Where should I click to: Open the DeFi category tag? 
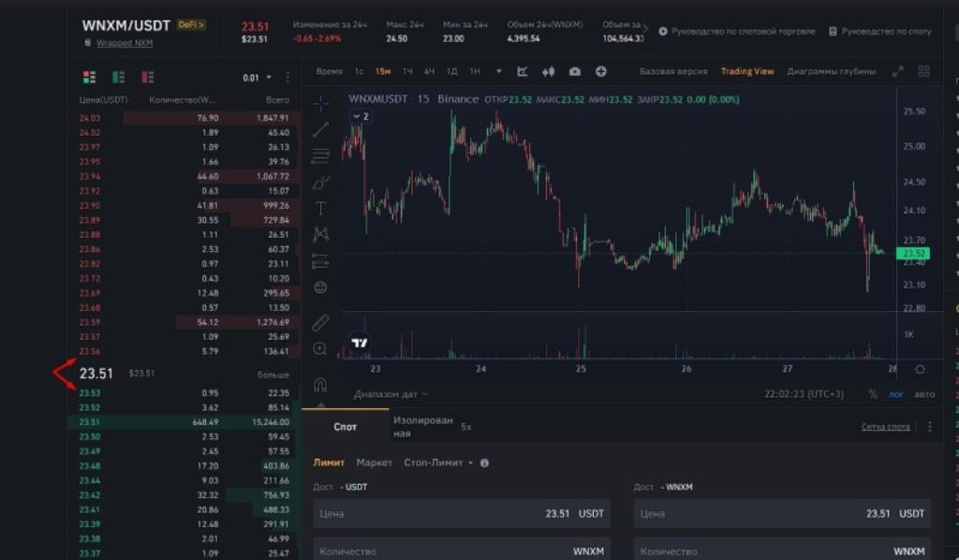point(191,25)
